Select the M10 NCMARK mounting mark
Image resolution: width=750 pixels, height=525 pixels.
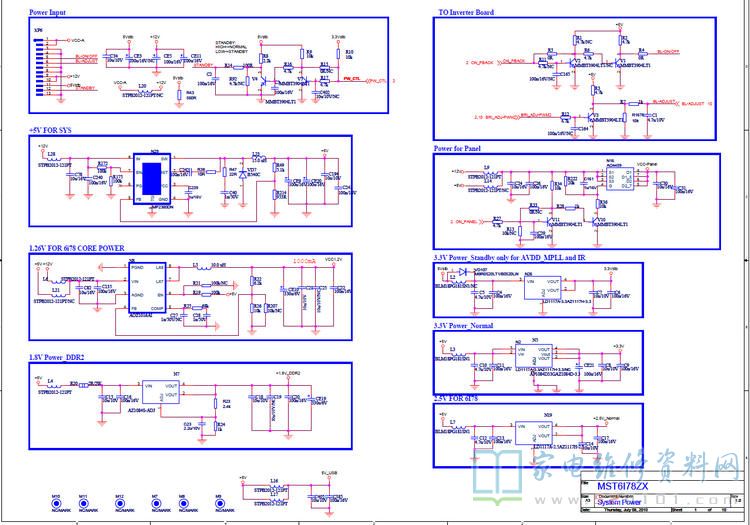coord(56,503)
